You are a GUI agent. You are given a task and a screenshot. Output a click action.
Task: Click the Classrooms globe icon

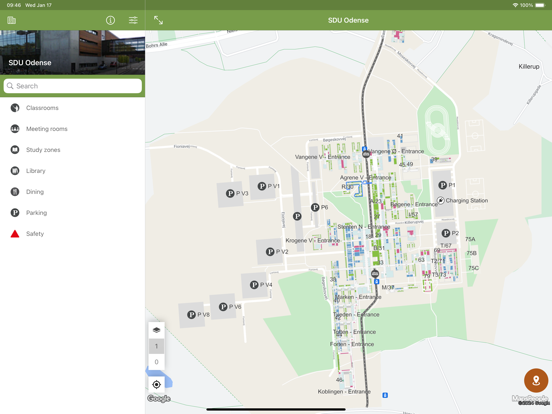(x=15, y=108)
